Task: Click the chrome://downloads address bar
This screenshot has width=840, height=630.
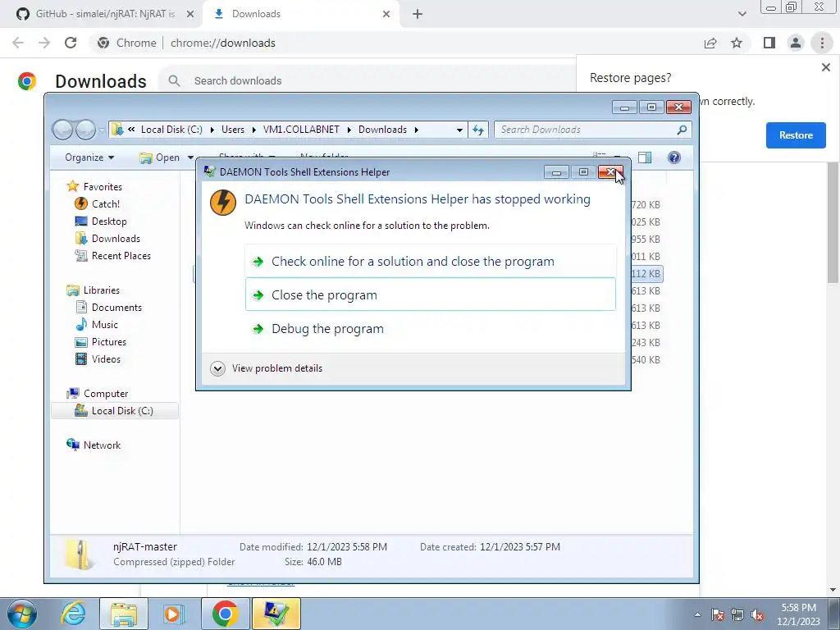Action: (396, 43)
